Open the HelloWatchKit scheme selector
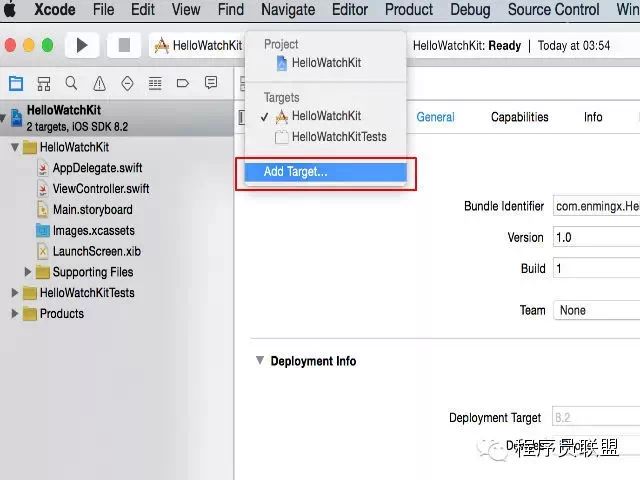The width and height of the screenshot is (640, 480). [x=198, y=45]
